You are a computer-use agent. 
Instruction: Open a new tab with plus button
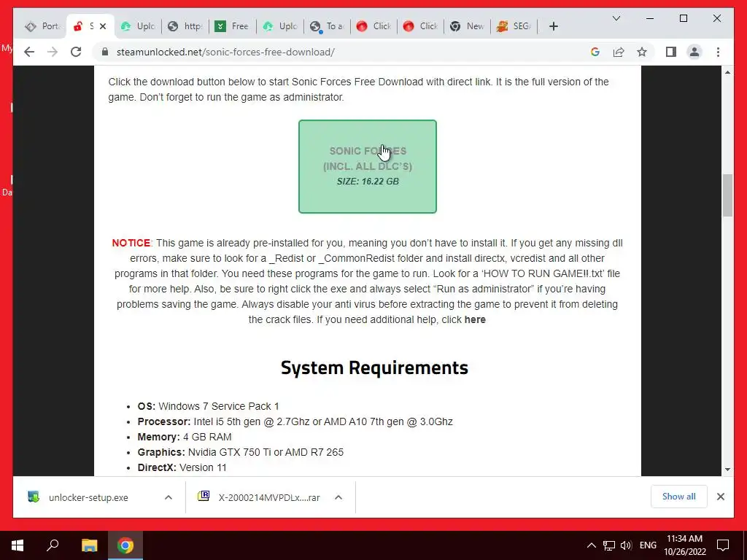coord(553,26)
